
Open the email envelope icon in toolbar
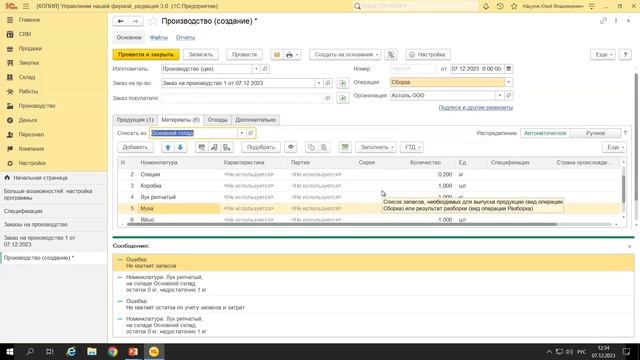tap(277, 55)
